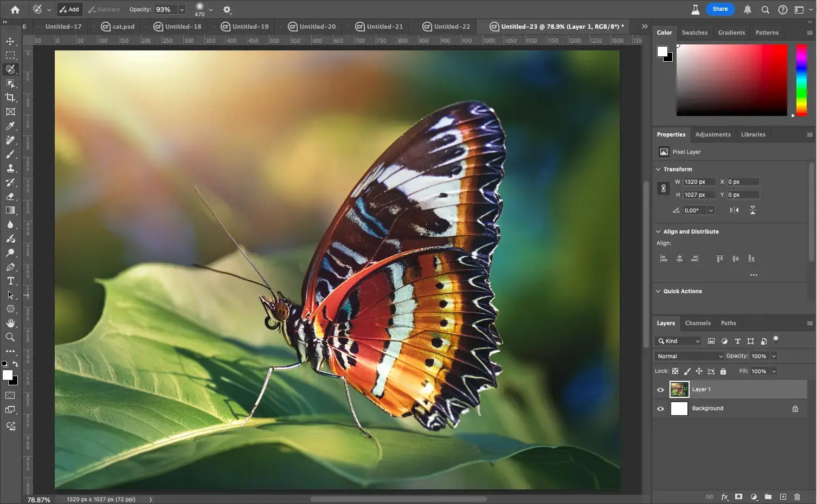
Task: Select the Move tool
Action: tap(10, 41)
